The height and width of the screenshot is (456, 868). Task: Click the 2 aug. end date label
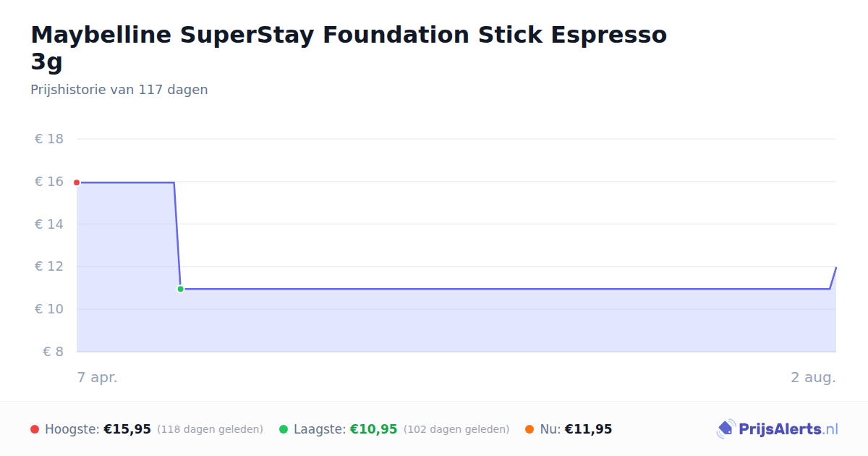pyautogui.click(x=813, y=377)
